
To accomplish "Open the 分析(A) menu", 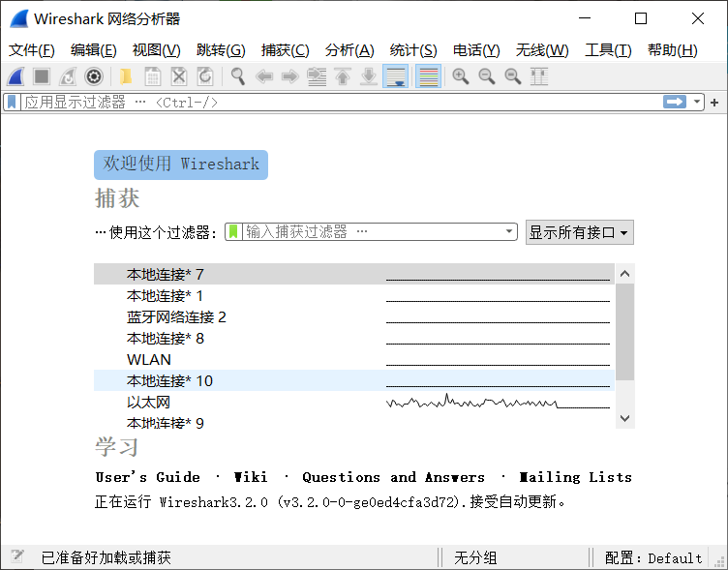I will [349, 50].
